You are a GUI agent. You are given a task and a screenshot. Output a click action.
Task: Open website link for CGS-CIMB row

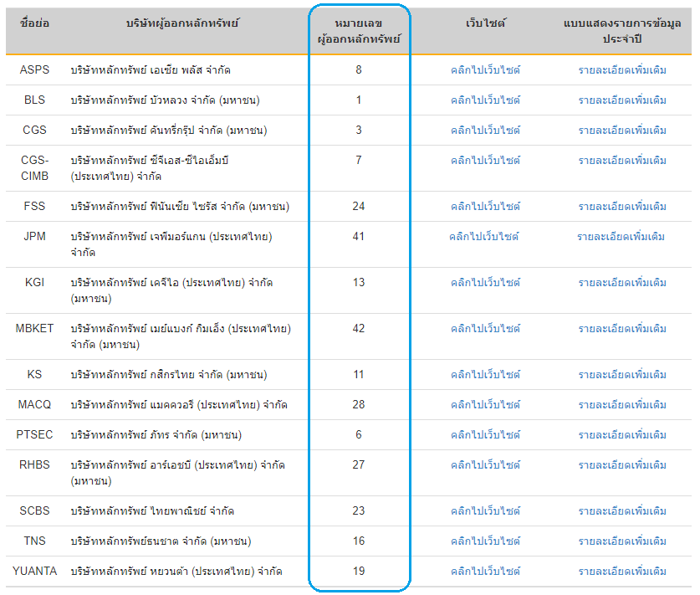click(x=485, y=161)
